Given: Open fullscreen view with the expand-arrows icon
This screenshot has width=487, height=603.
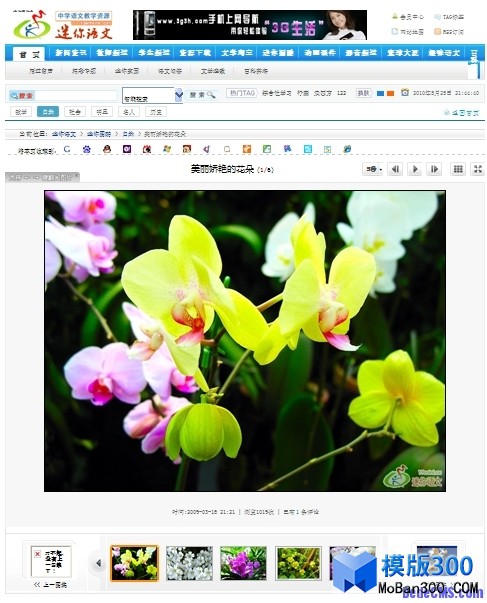Looking at the screenshot, I should [478, 169].
